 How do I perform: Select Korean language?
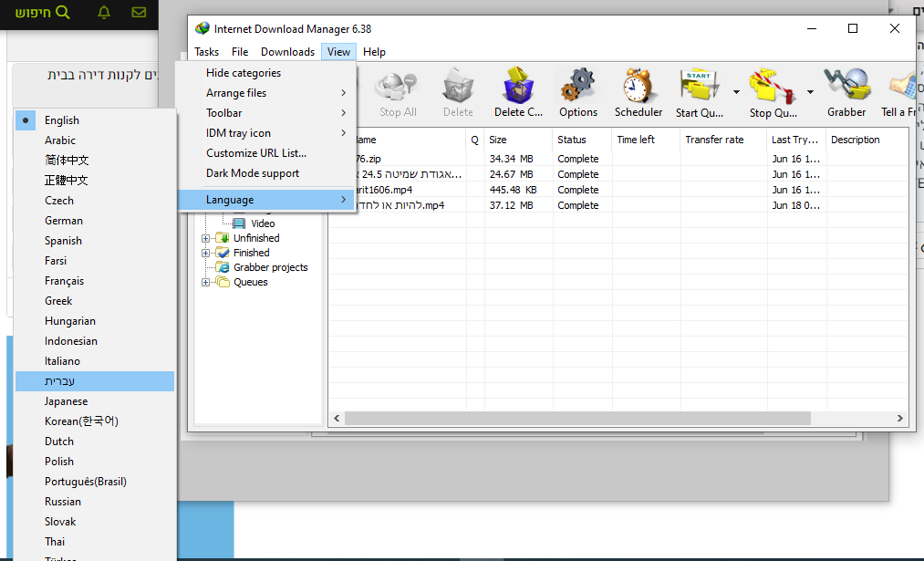click(95, 421)
